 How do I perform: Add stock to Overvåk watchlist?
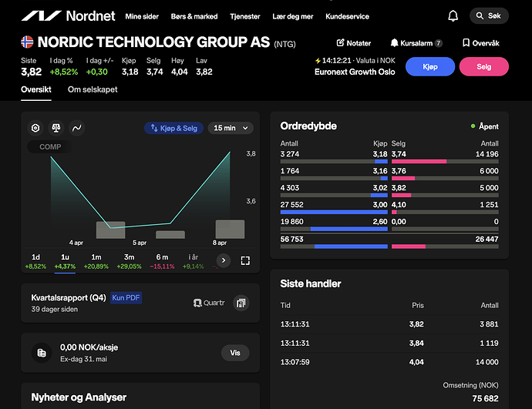pyautogui.click(x=481, y=43)
